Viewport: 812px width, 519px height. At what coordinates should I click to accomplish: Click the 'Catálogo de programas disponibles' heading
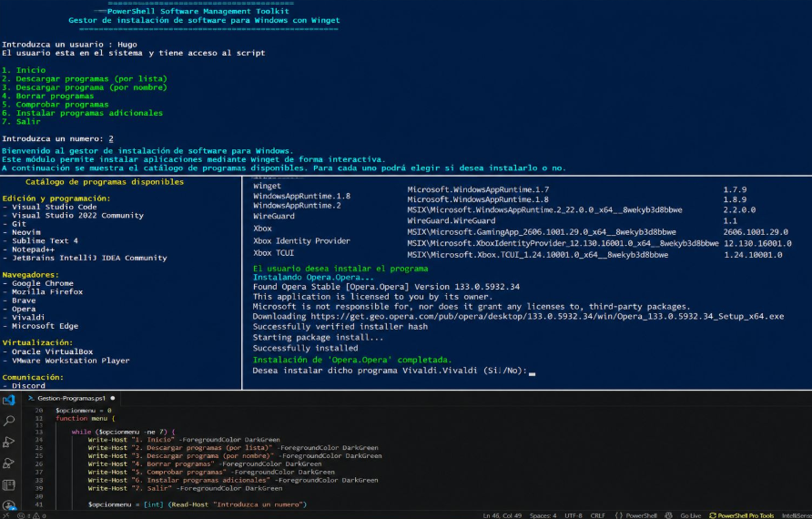point(105,182)
